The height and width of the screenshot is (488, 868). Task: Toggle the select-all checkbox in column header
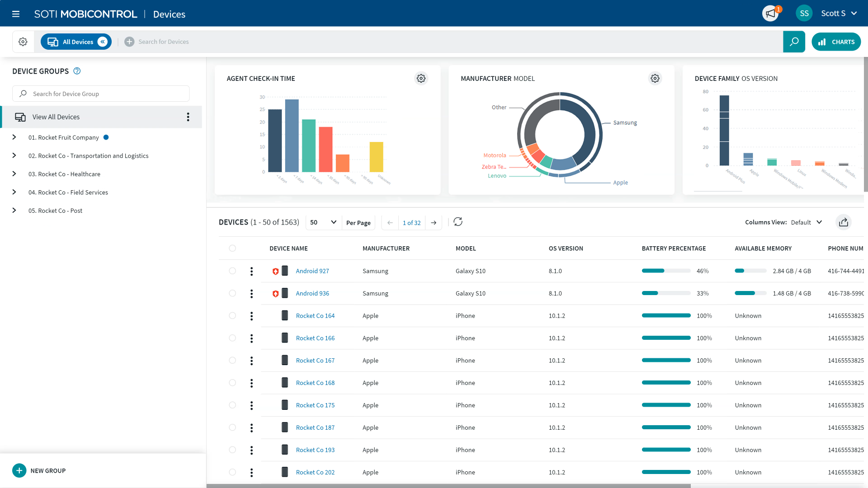(x=232, y=248)
